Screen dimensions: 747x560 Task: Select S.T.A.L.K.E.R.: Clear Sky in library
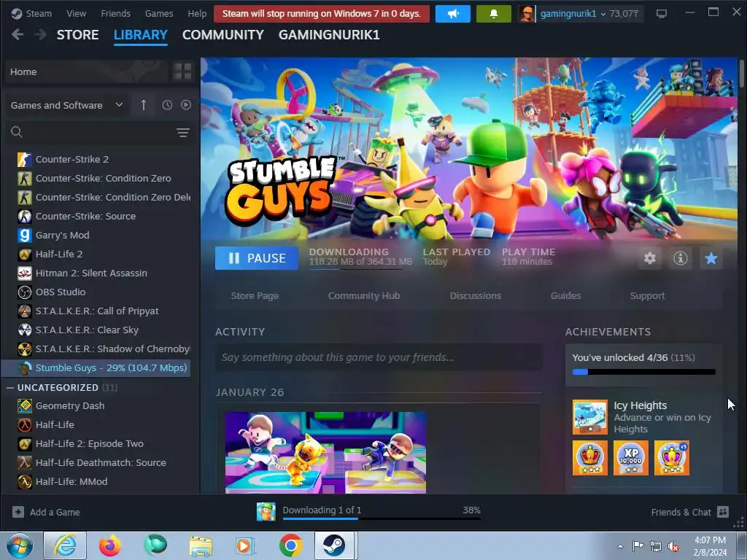(87, 330)
